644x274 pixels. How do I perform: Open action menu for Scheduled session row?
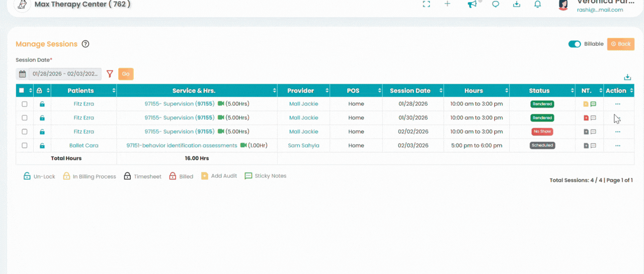(x=617, y=146)
